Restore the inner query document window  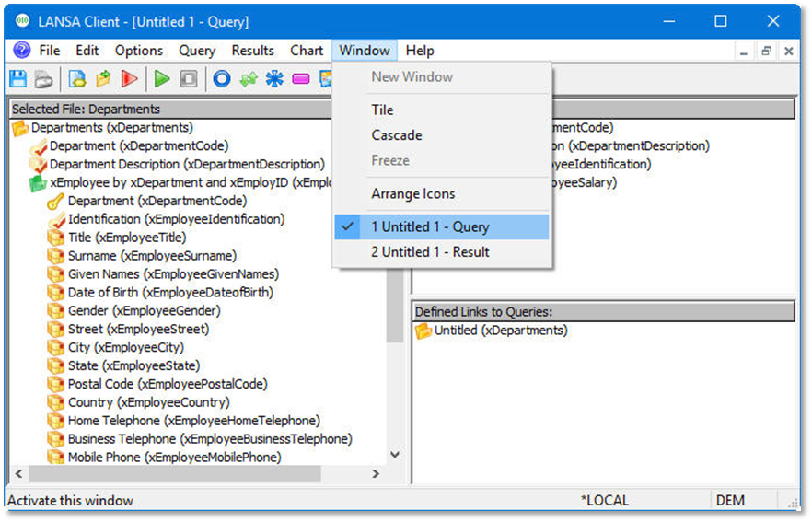(x=766, y=51)
